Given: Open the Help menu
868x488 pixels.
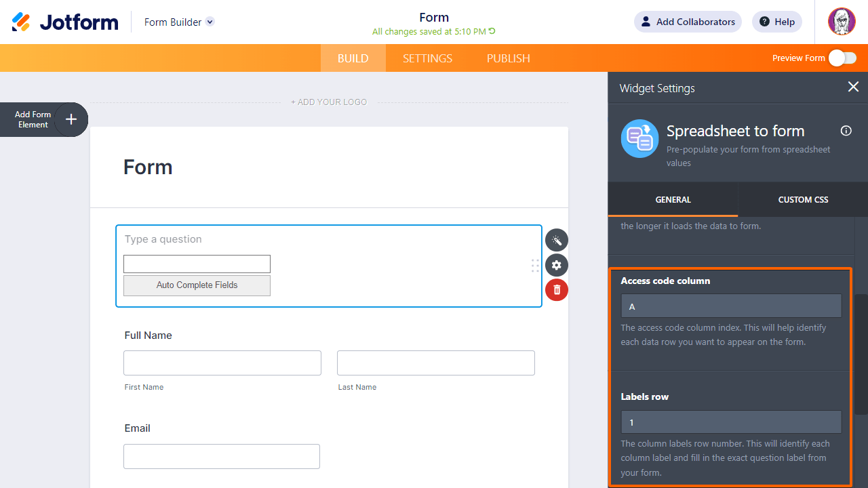Looking at the screenshot, I should (777, 22).
